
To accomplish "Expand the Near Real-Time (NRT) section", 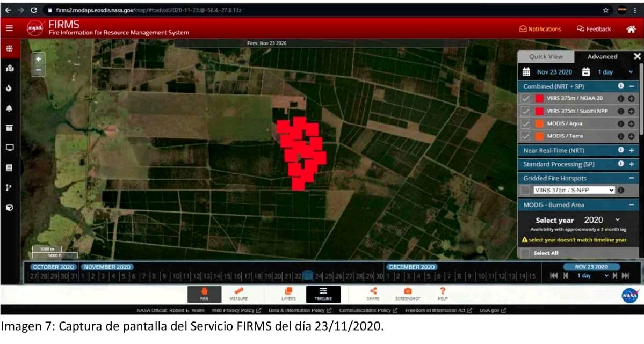I will 632,151.
